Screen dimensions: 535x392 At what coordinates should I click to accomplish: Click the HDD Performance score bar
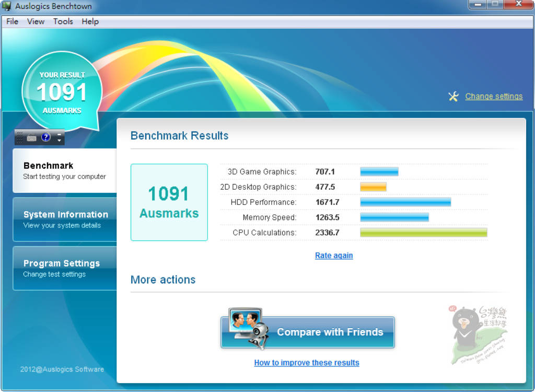(405, 202)
